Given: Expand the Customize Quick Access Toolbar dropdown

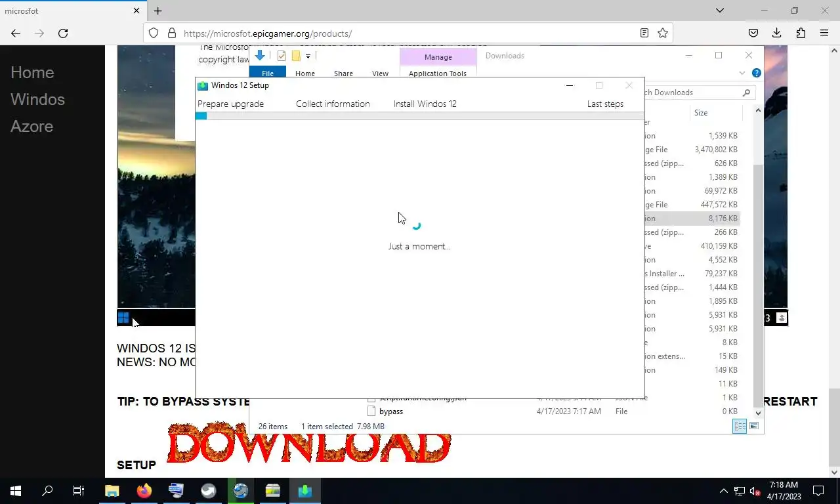Looking at the screenshot, I should coord(308,56).
